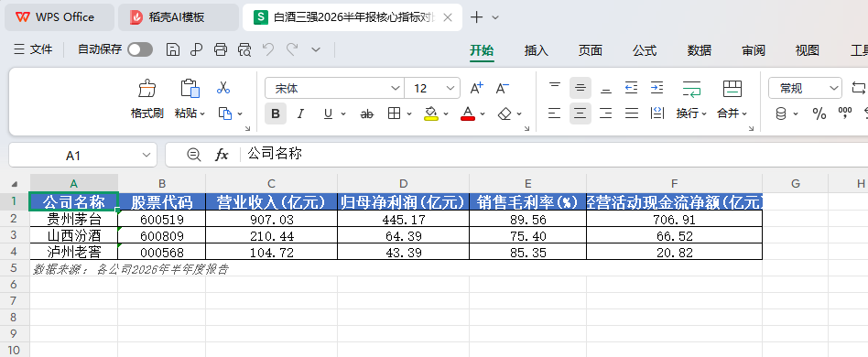Click the cell borders grid icon
Viewport: 868px width, 357px height.
[394, 114]
